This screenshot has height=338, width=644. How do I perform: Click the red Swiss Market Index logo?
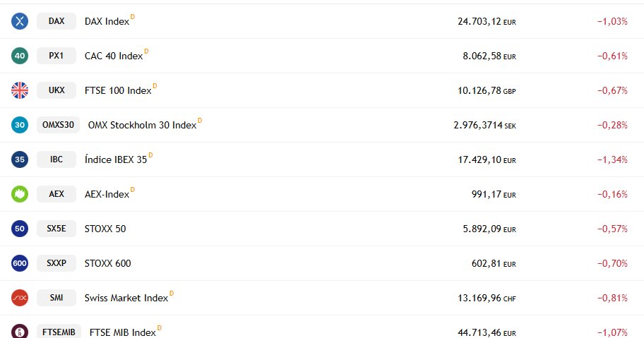(x=20, y=298)
